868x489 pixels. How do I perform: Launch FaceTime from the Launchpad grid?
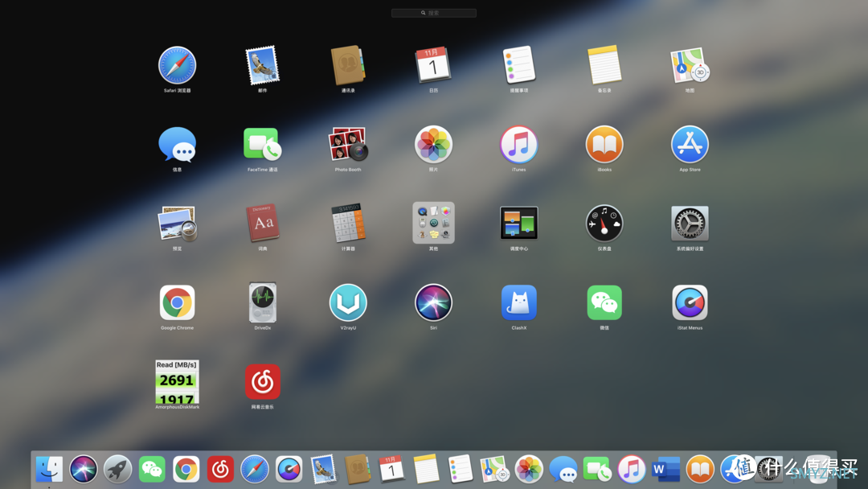coord(262,145)
